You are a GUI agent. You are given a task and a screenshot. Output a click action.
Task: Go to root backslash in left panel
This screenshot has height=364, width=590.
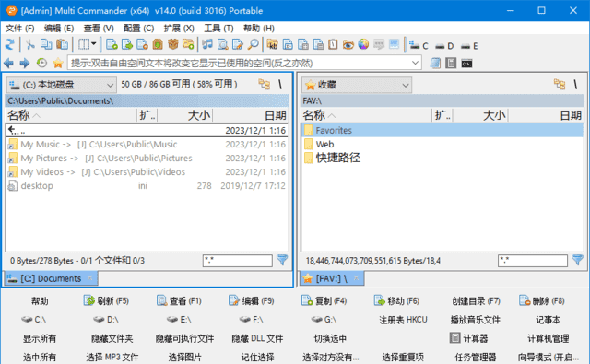pyautogui.click(x=280, y=84)
